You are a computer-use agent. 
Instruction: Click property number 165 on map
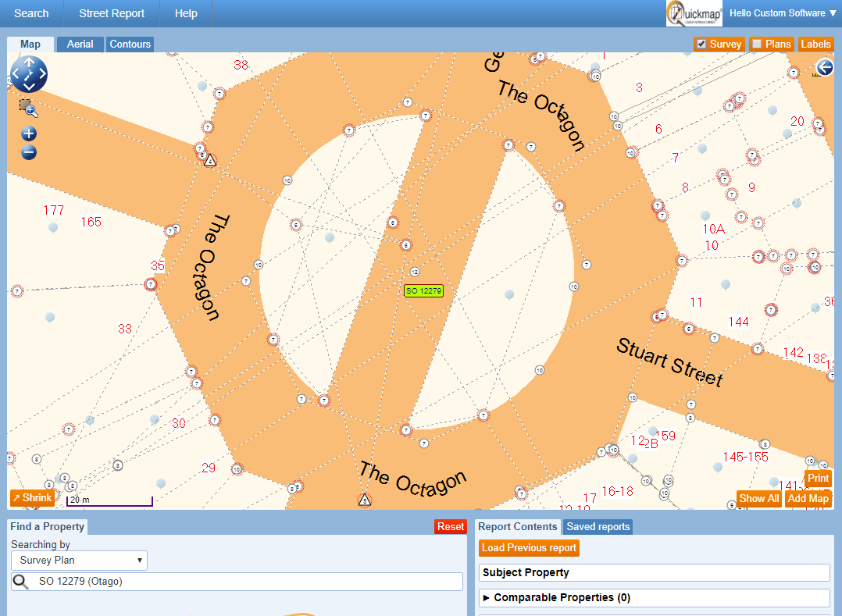[x=91, y=223]
